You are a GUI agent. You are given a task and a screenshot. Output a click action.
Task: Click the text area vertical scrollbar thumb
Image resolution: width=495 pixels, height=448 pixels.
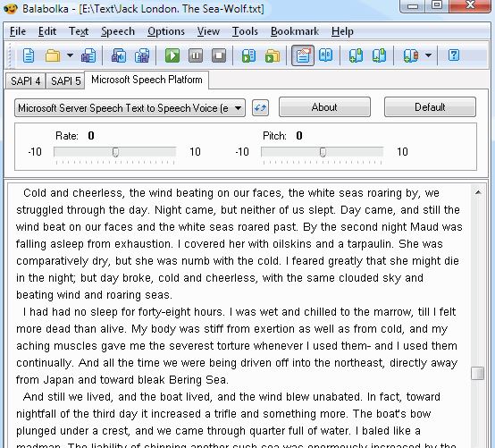point(477,373)
